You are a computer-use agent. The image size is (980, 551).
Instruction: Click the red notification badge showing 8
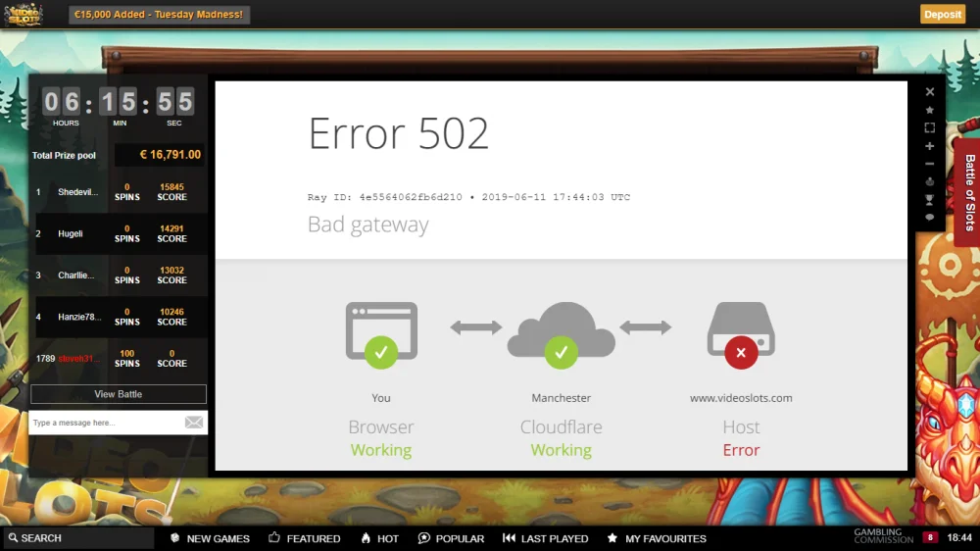coord(930,538)
